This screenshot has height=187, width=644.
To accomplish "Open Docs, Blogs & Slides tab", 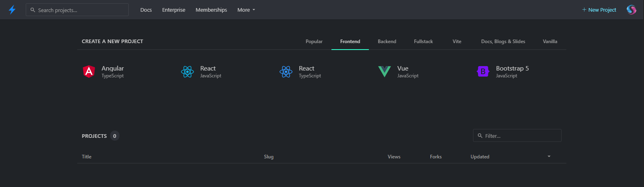I will pyautogui.click(x=503, y=42).
